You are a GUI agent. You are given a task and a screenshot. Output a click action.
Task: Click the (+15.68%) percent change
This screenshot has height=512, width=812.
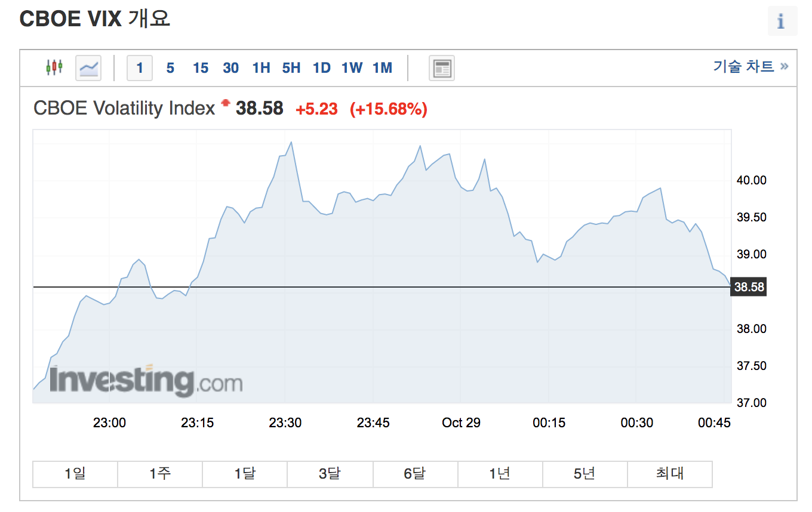pos(389,109)
